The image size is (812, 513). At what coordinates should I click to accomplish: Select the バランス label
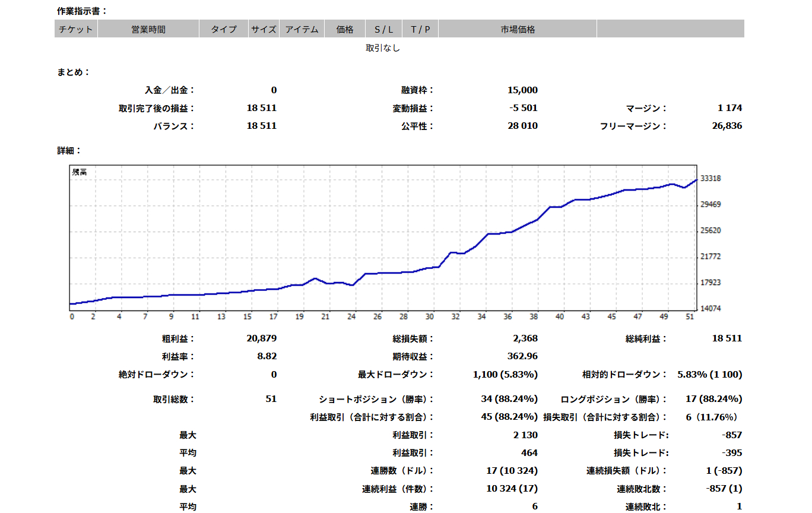coord(174,126)
